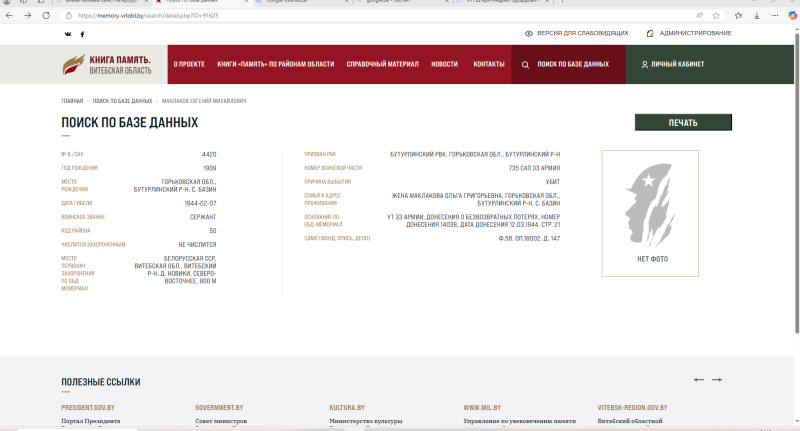
Task: Click the ПЕЧАТЬ button
Action: pos(683,122)
